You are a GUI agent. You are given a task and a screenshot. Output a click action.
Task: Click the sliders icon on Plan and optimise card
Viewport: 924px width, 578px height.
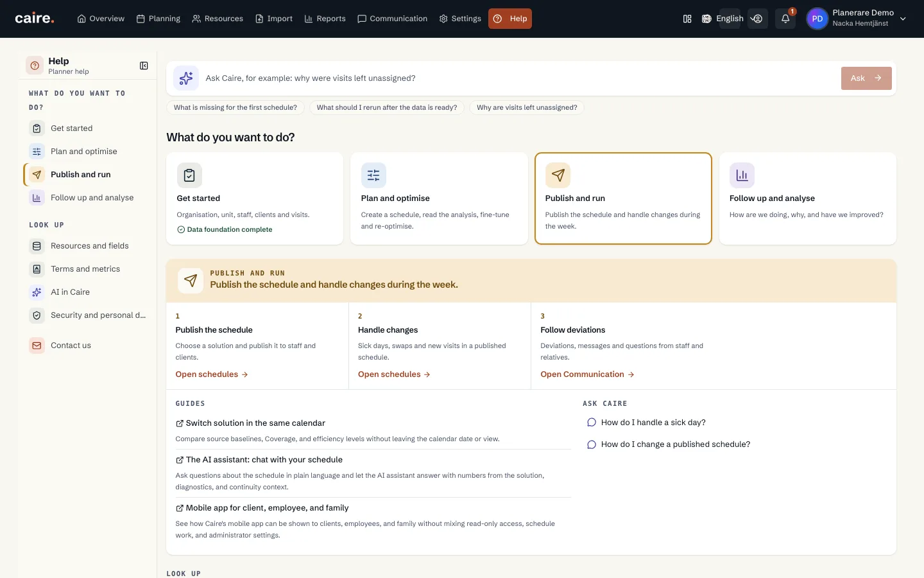click(373, 175)
